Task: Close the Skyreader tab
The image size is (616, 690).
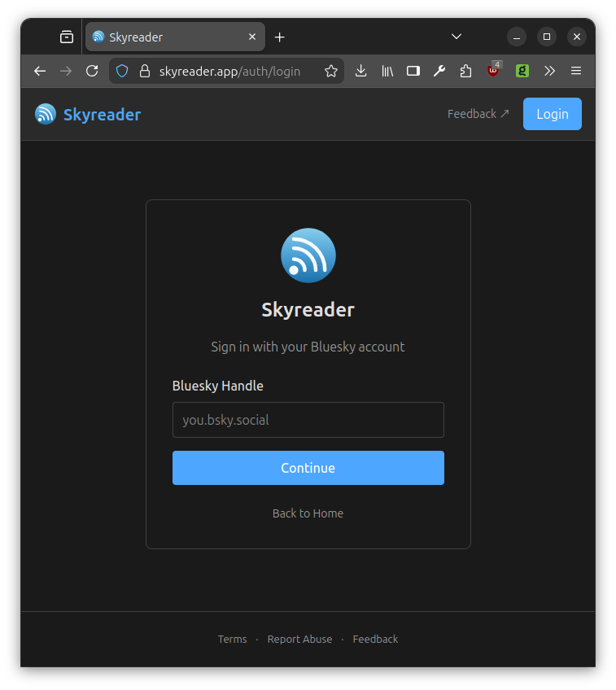Action: (252, 37)
